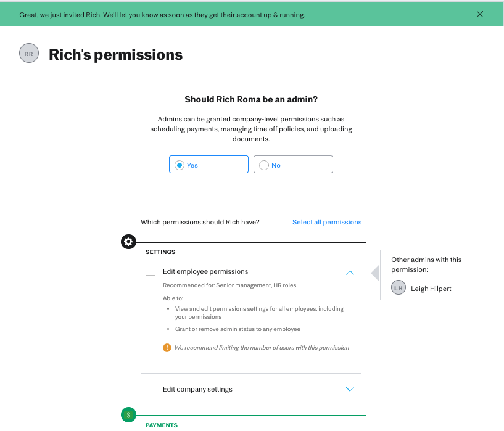This screenshot has width=504, height=431.
Task: Collapse the Edit employee permissions details
Action: [x=350, y=272]
